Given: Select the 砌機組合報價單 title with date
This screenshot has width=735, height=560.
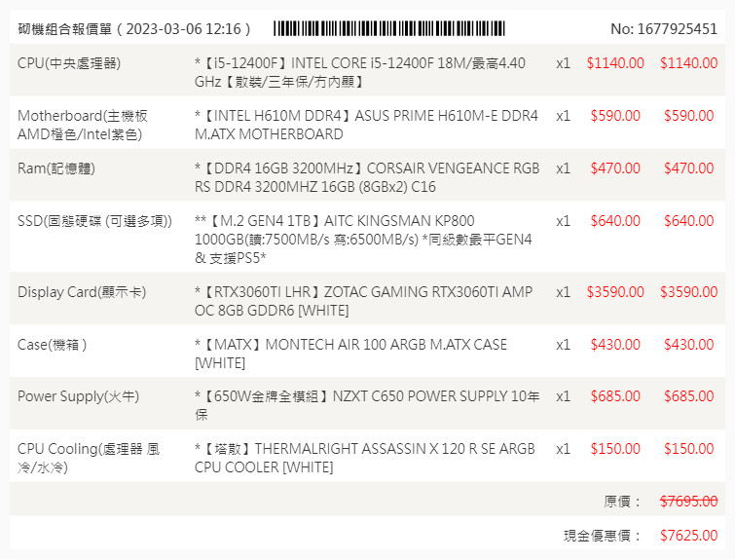Looking at the screenshot, I should pyautogui.click(x=135, y=29).
